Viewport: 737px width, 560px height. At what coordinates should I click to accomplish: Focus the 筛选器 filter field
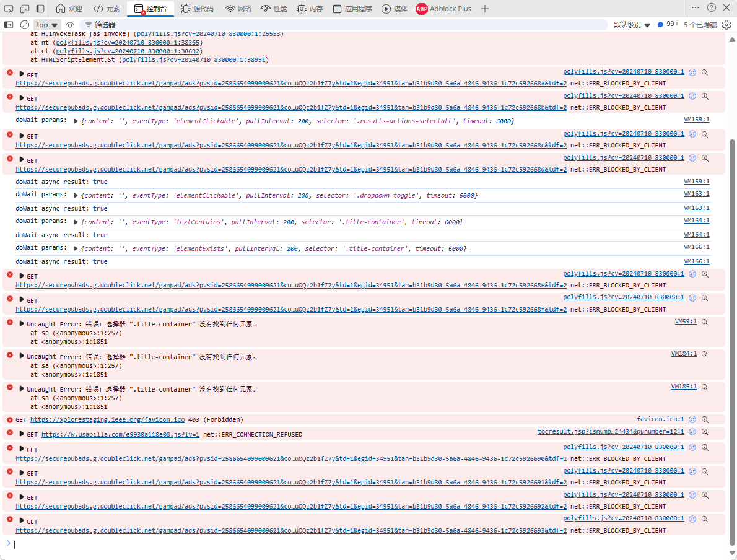coord(343,24)
